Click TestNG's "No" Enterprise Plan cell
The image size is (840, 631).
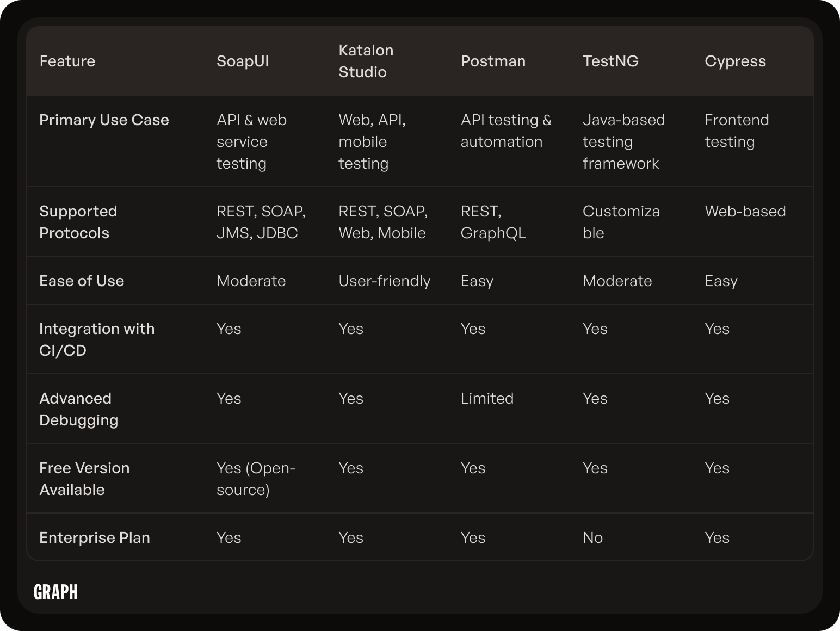tap(592, 537)
